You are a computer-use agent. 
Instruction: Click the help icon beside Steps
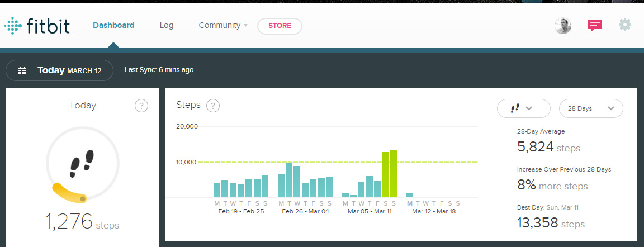(213, 106)
